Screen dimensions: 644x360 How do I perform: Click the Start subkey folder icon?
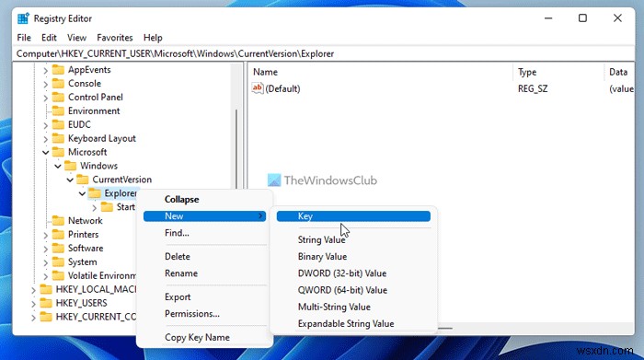tap(108, 207)
